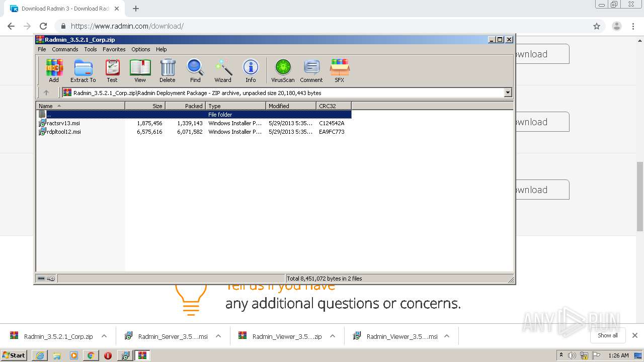Open Chrome three-dot menu

click(x=633, y=26)
